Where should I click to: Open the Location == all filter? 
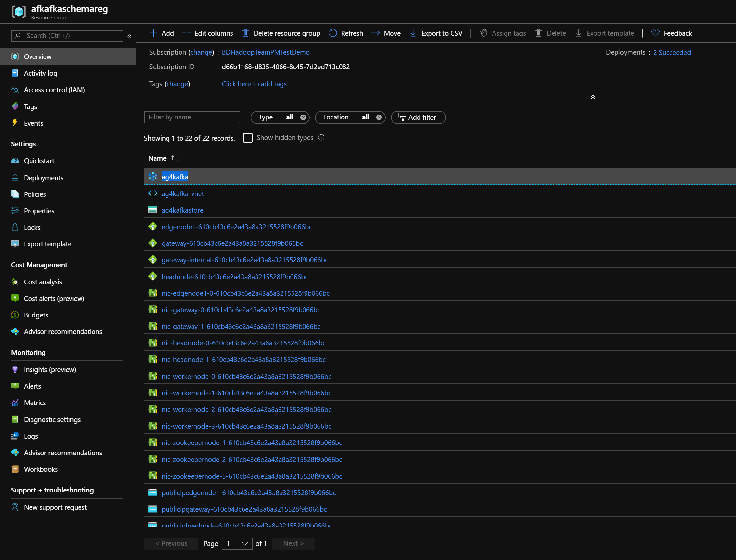tap(346, 117)
